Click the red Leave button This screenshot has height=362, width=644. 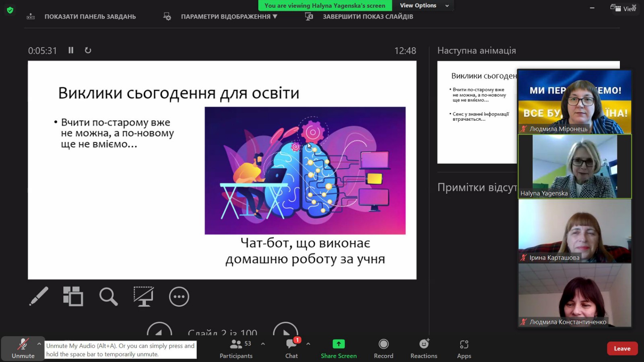(x=622, y=348)
